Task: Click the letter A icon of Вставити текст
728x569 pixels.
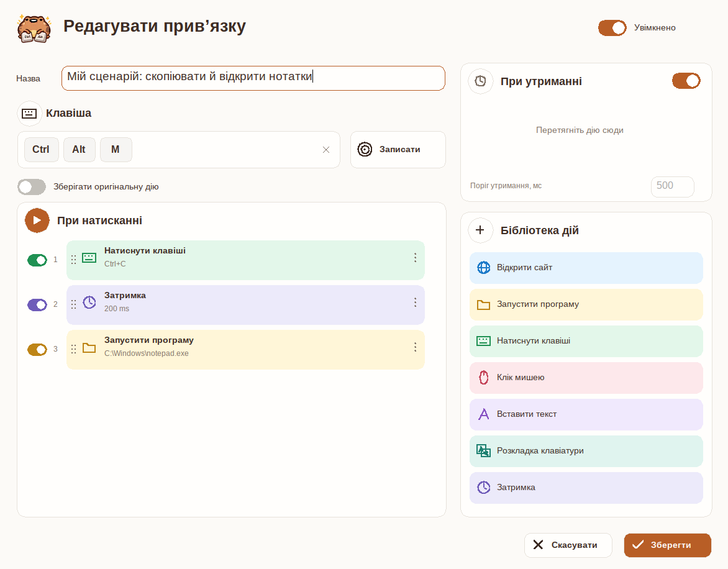Action: (484, 414)
